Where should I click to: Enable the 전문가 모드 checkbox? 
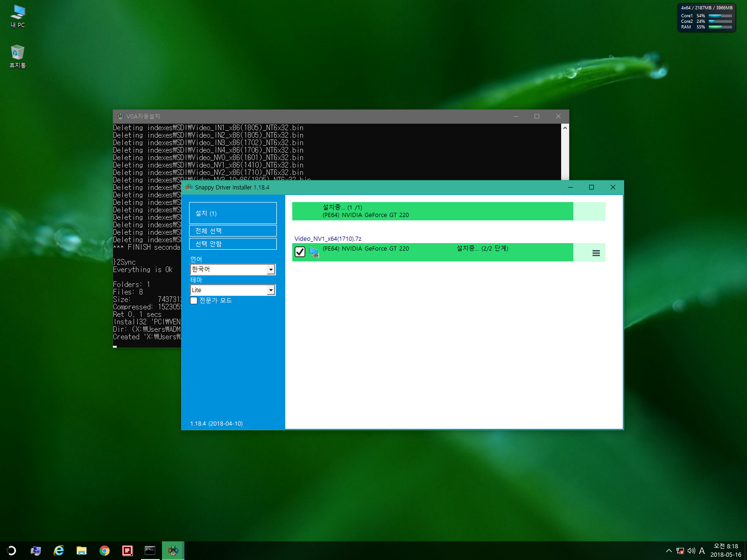coord(194,301)
